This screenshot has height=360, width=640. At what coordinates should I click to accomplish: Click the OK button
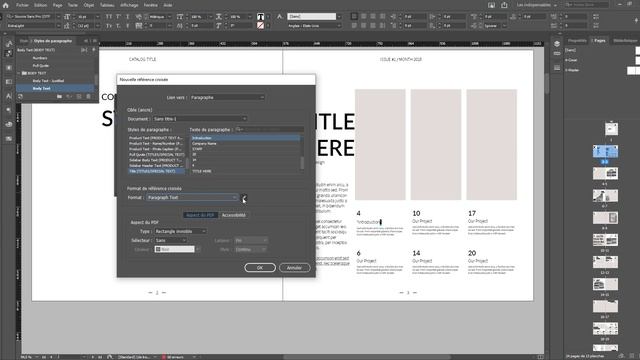point(260,268)
